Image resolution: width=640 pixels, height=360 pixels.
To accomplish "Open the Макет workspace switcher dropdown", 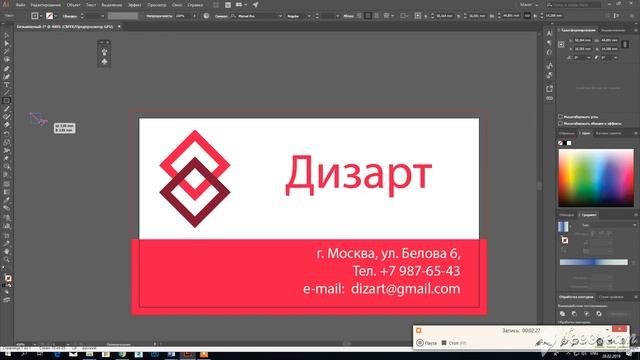I will (529, 5).
